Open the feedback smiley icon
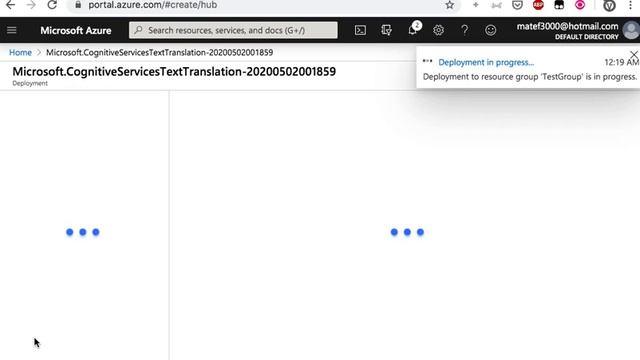Viewport: 640px width, 360px height. coord(491,30)
